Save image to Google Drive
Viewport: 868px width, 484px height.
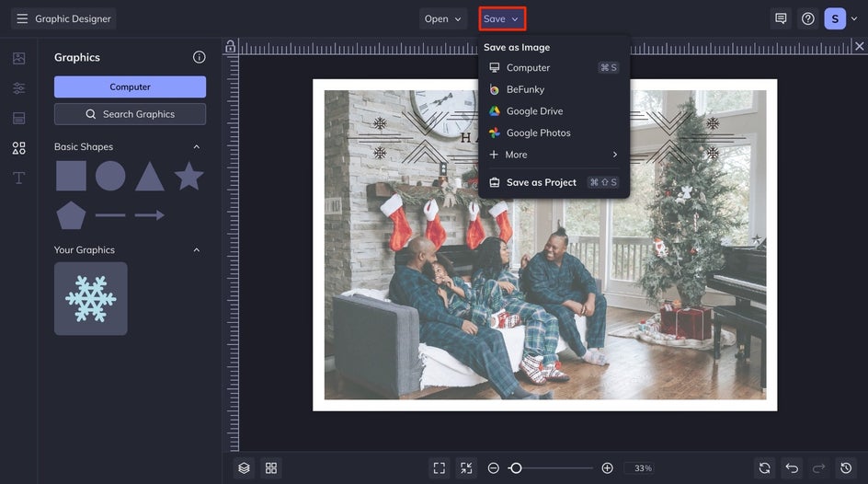[x=554, y=110]
